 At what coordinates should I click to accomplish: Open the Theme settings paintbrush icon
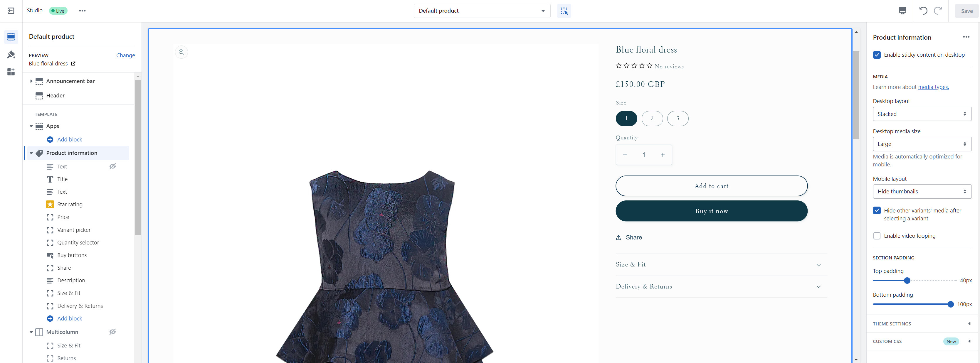point(11,55)
